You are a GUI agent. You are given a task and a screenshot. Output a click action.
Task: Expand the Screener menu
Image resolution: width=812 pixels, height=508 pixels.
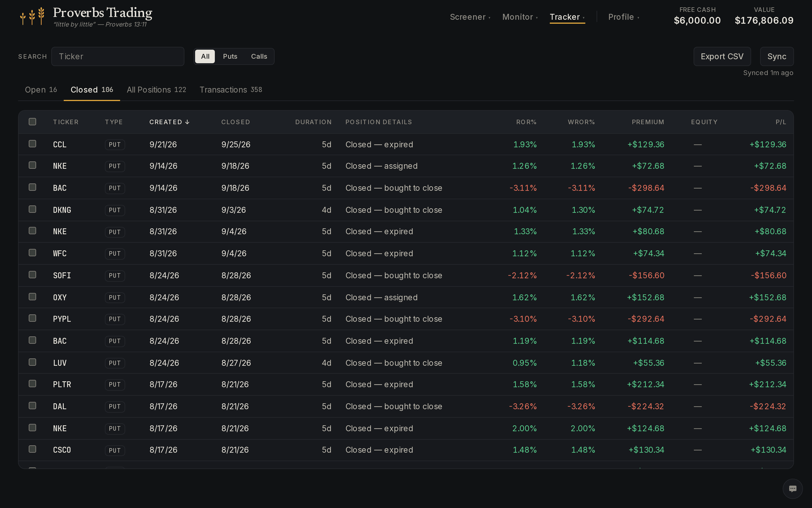coord(470,17)
